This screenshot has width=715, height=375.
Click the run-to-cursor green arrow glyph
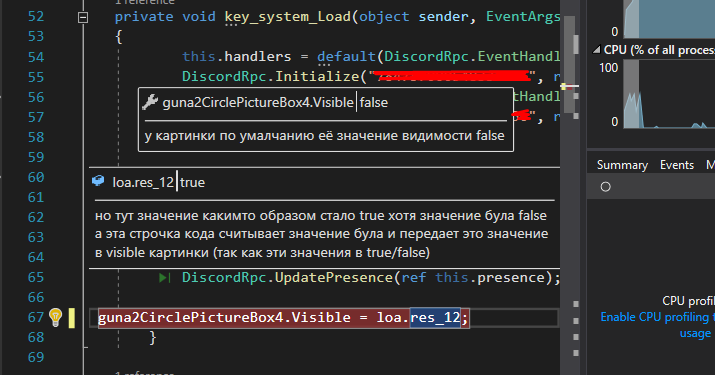(165, 277)
